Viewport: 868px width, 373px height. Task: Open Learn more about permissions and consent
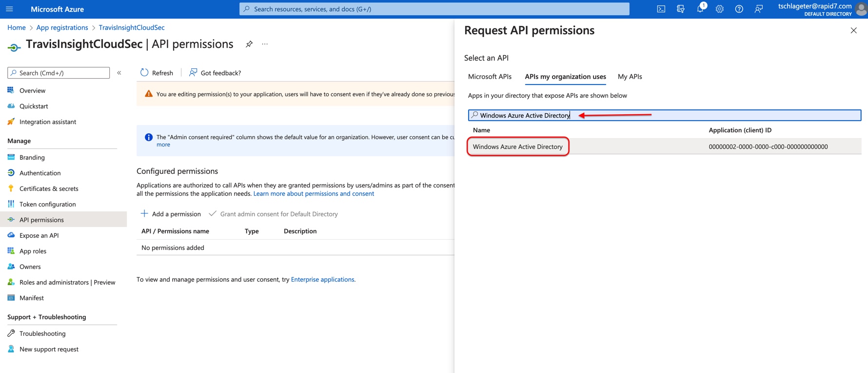click(x=314, y=194)
